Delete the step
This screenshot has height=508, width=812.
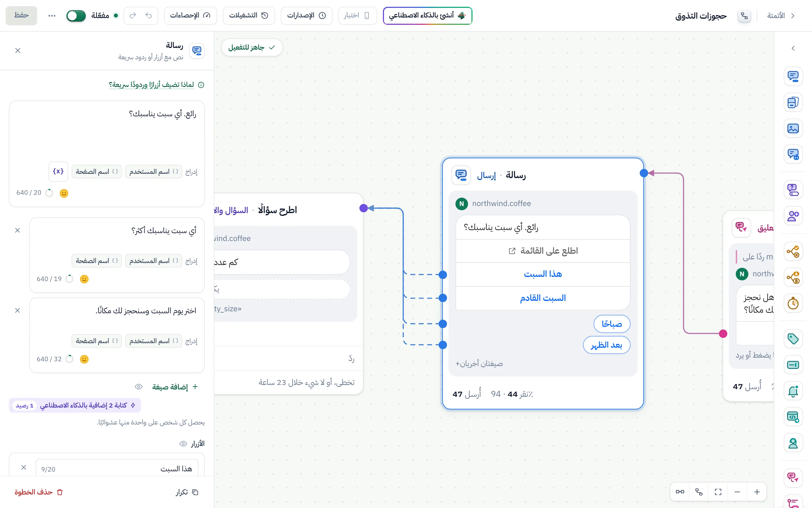pos(38,492)
